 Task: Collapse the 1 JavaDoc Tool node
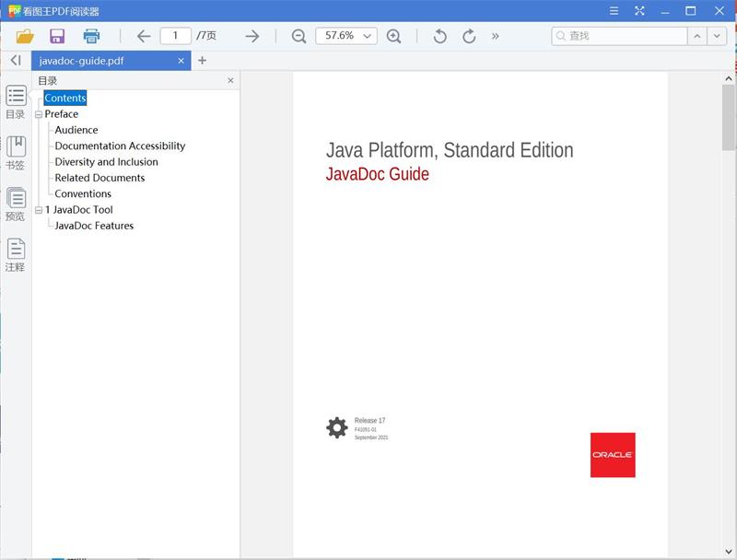point(39,210)
